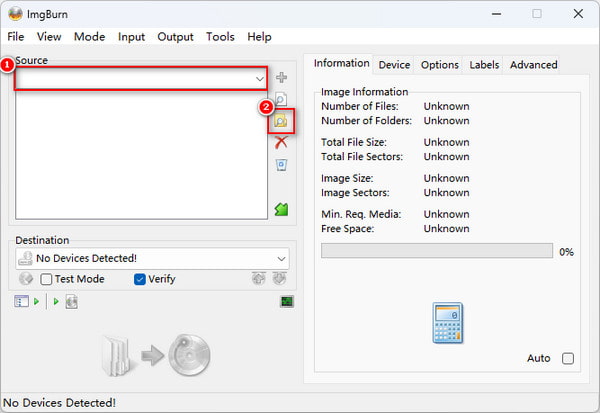Click the first green play arrow icon
Screen dimensions: 600x413
(x=36, y=302)
